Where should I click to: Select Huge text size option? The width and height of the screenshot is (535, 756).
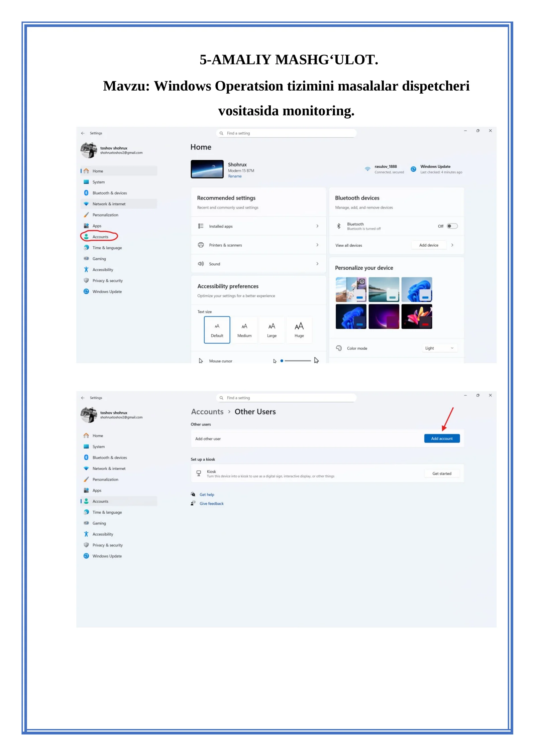coord(299,330)
